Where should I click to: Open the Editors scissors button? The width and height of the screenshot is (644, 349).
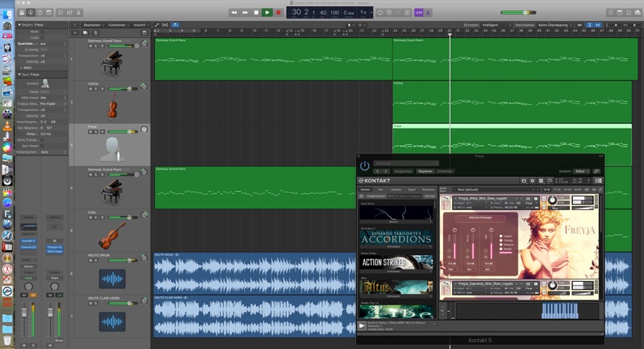[79, 13]
